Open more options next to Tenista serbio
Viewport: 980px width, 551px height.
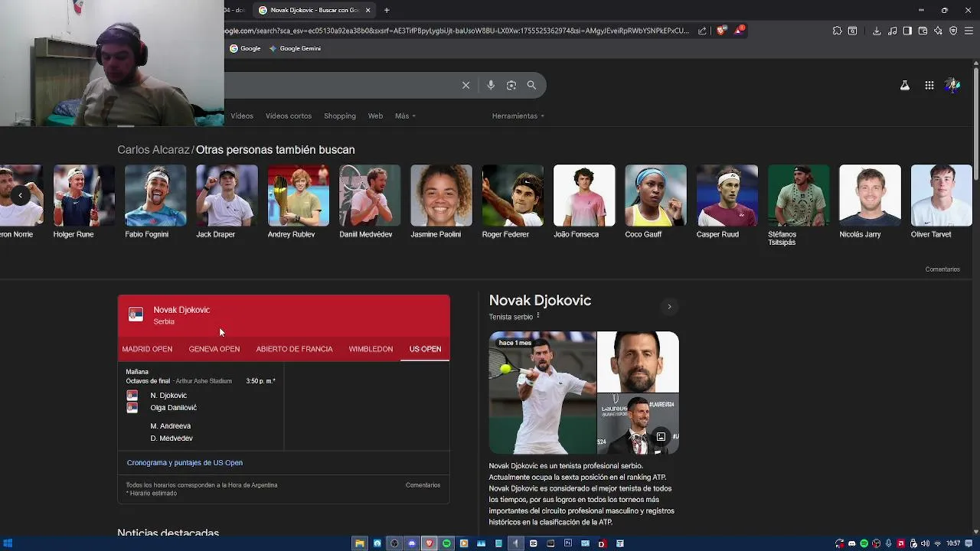pyautogui.click(x=538, y=315)
